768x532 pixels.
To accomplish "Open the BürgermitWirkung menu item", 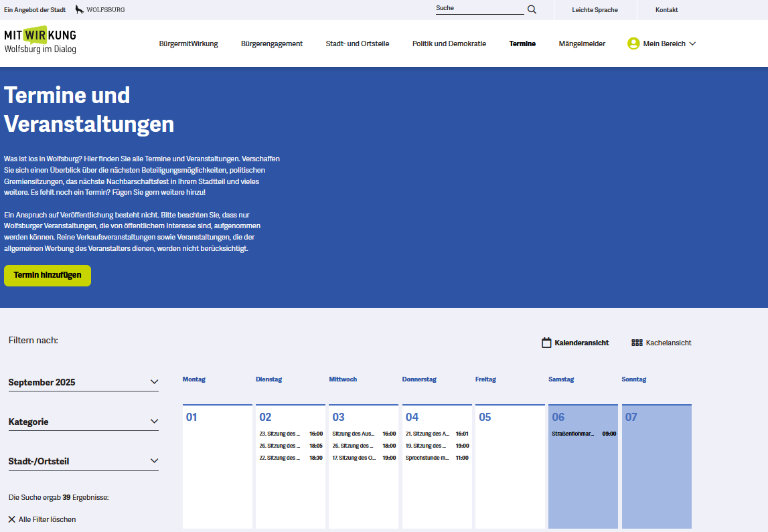I will (x=188, y=43).
